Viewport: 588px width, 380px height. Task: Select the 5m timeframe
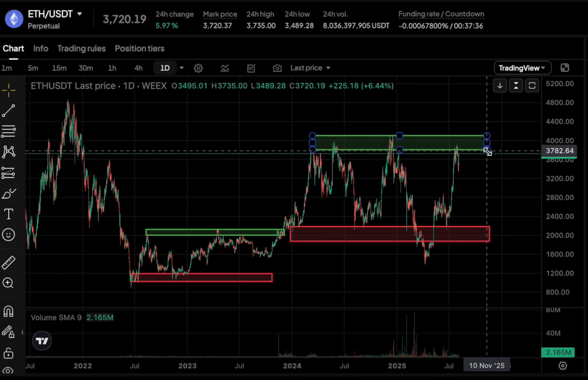tap(33, 68)
